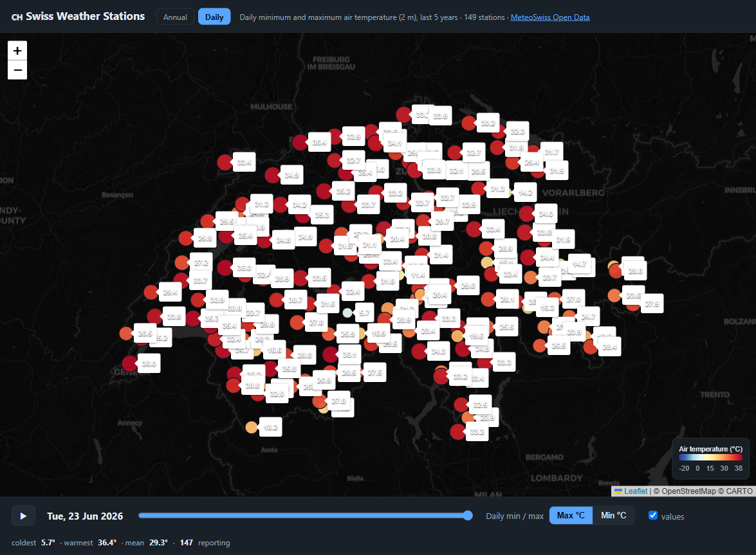The image size is (756, 555).
Task: Click the station marker labeled 32.5
Action: click(461, 405)
